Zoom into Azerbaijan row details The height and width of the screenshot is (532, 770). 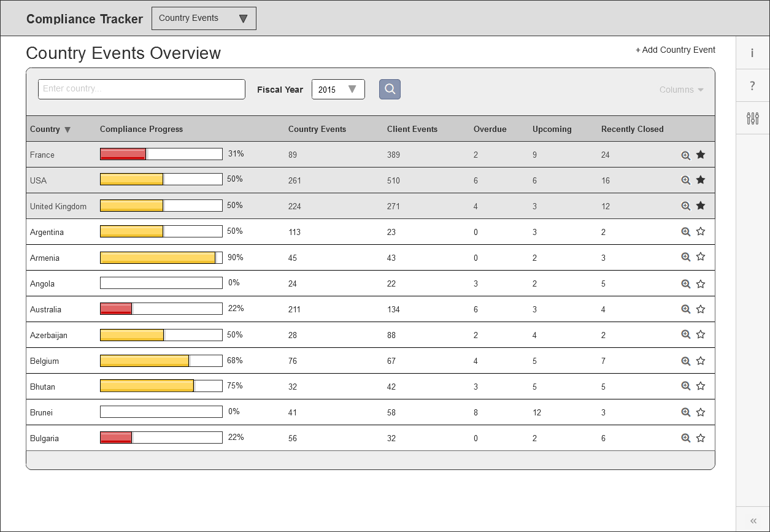click(686, 334)
